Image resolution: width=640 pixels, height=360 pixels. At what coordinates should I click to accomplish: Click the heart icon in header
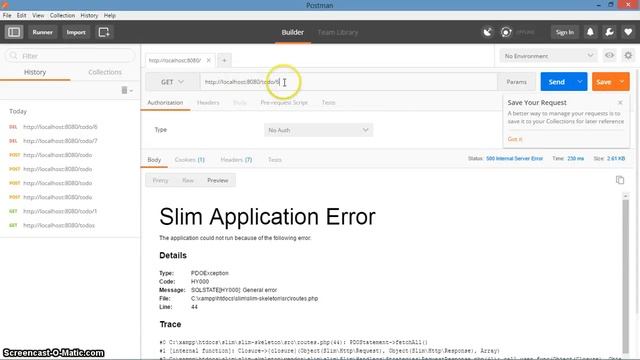[628, 32]
